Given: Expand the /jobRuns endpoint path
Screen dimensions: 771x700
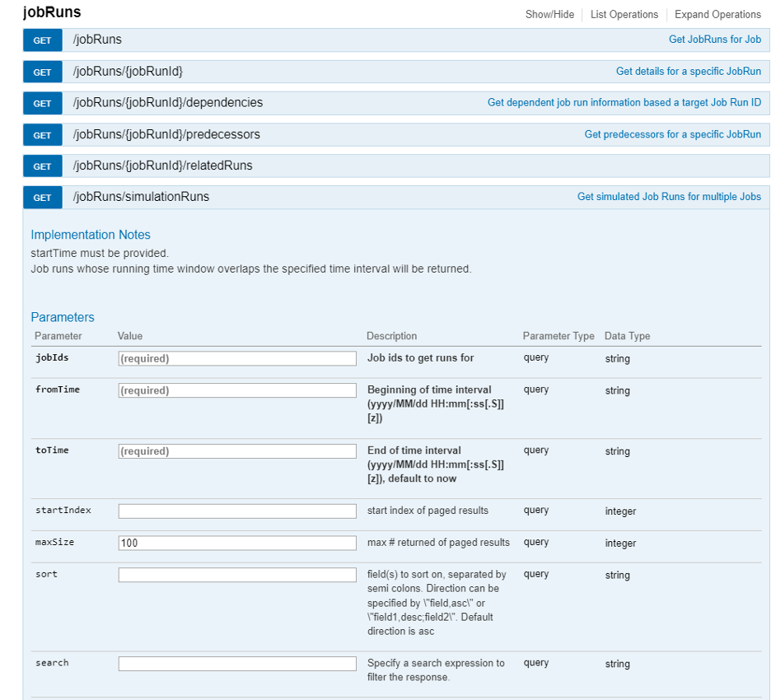Looking at the screenshot, I should [97, 40].
